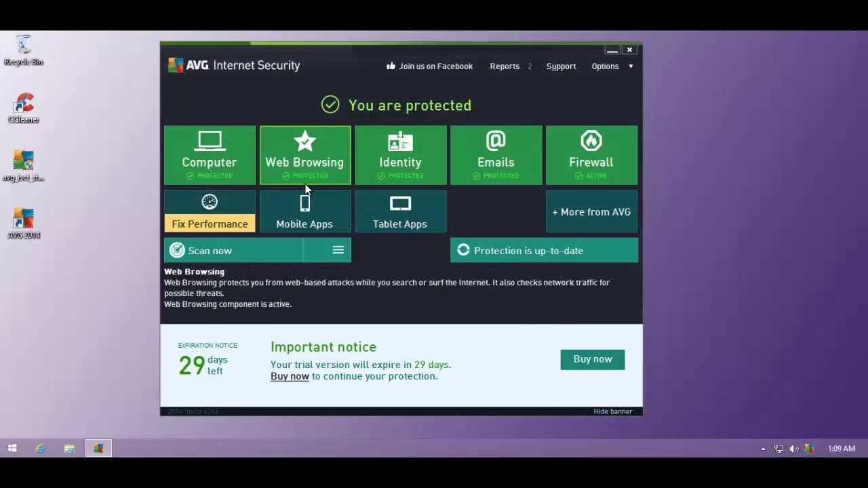Expand the scan options hamburger menu
The width and height of the screenshot is (868, 488).
[x=338, y=250]
